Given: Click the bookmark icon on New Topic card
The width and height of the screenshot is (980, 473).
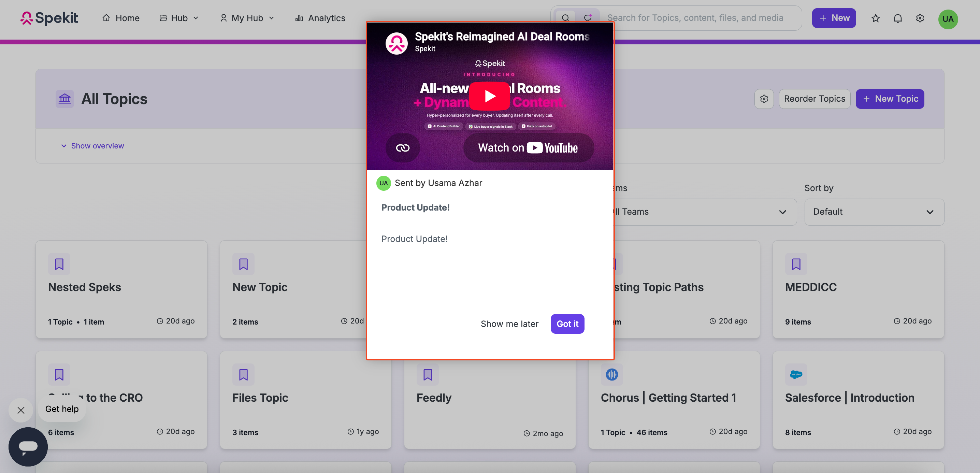Looking at the screenshot, I should pyautogui.click(x=244, y=264).
